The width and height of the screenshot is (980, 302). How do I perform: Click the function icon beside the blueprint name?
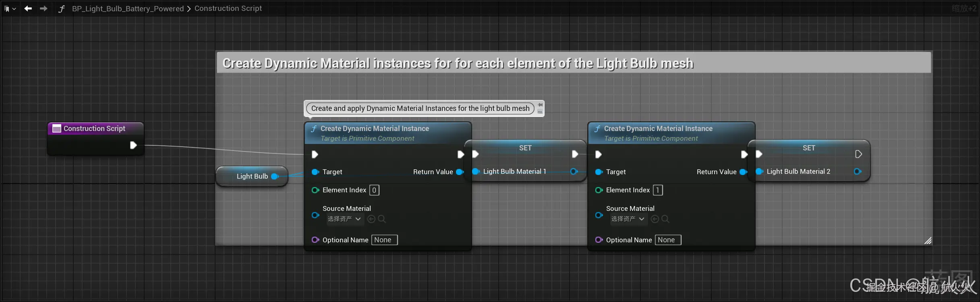pyautogui.click(x=62, y=8)
